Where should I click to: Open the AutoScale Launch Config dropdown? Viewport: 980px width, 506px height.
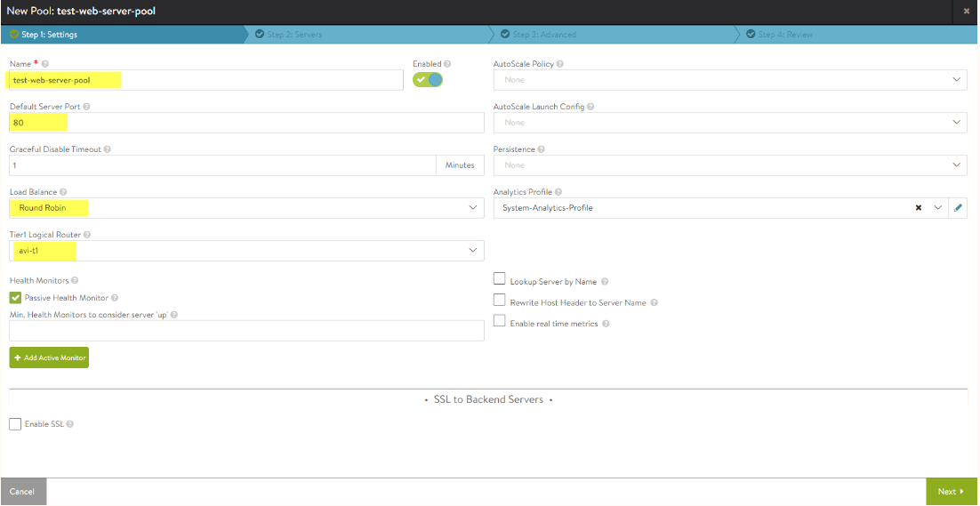tap(731, 123)
